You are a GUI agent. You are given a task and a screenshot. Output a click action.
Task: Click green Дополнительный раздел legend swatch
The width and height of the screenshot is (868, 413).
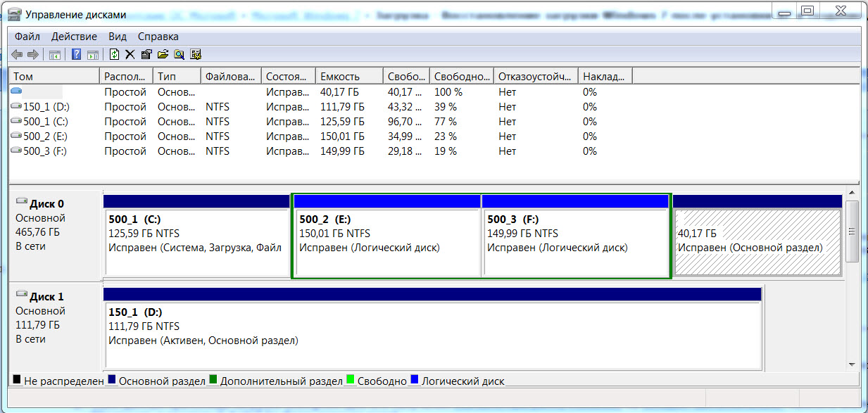click(x=213, y=379)
